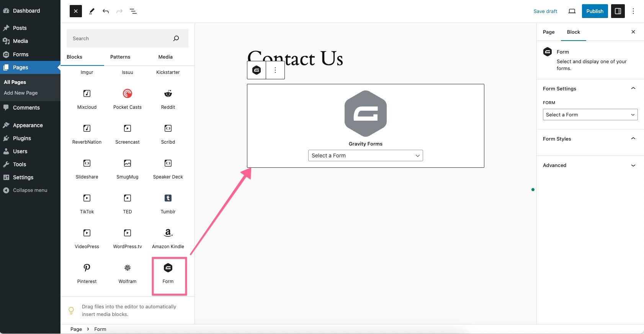Image resolution: width=644 pixels, height=334 pixels.
Task: Insert the VideoPress block
Action: [87, 239]
